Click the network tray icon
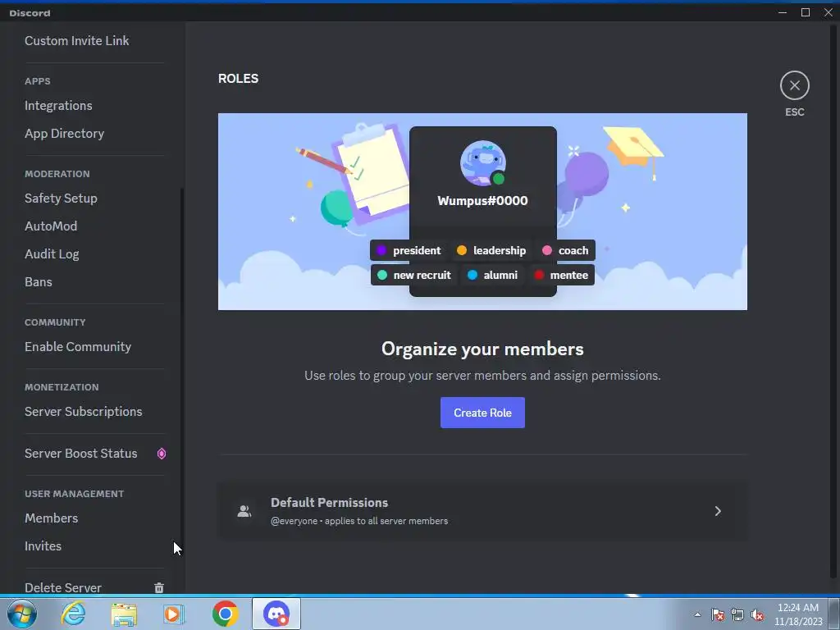Screen dimensions: 840x630 pyautogui.click(x=737, y=614)
